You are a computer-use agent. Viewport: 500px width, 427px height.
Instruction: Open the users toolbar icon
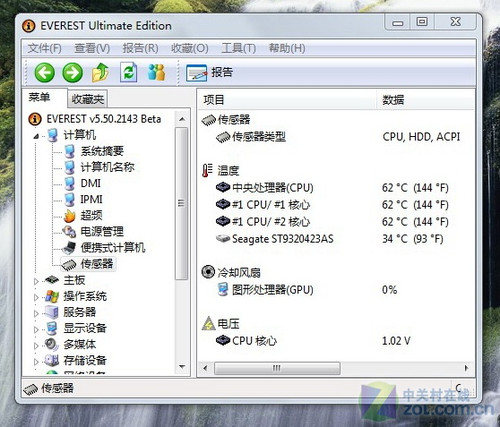156,72
